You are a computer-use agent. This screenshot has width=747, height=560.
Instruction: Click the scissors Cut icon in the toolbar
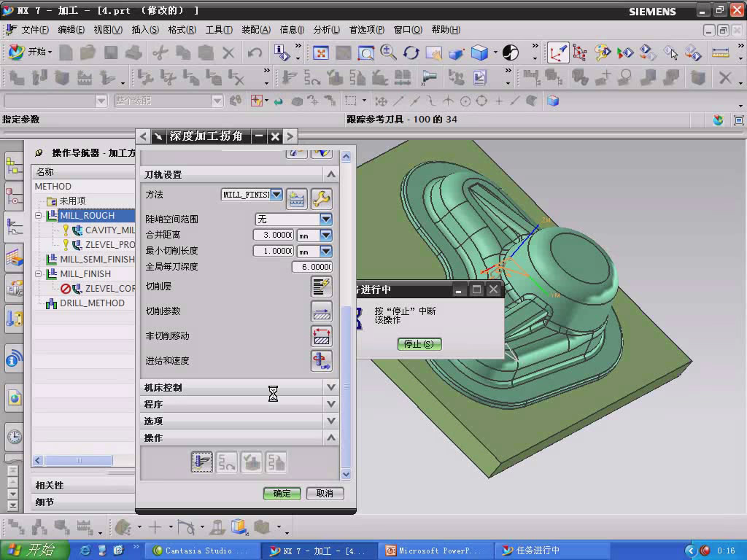(160, 52)
